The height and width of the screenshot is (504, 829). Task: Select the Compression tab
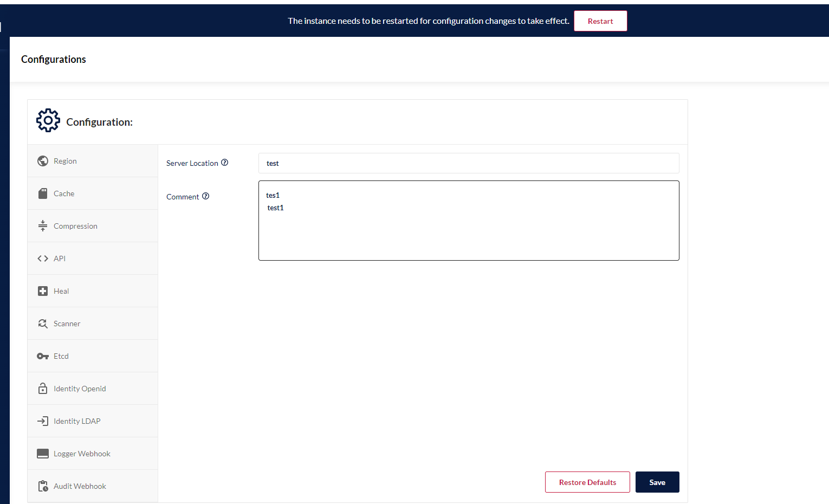93,226
